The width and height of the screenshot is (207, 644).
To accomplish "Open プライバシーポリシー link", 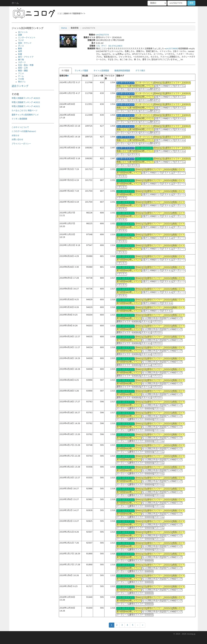I will click(21, 144).
